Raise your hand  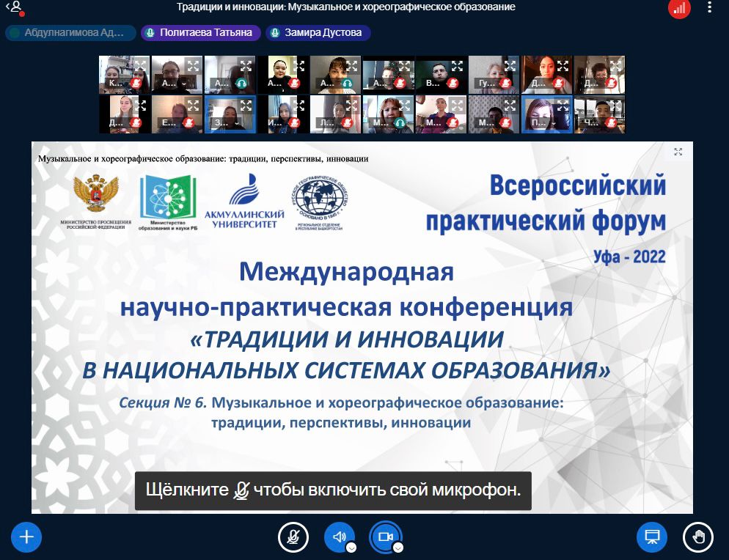697,537
